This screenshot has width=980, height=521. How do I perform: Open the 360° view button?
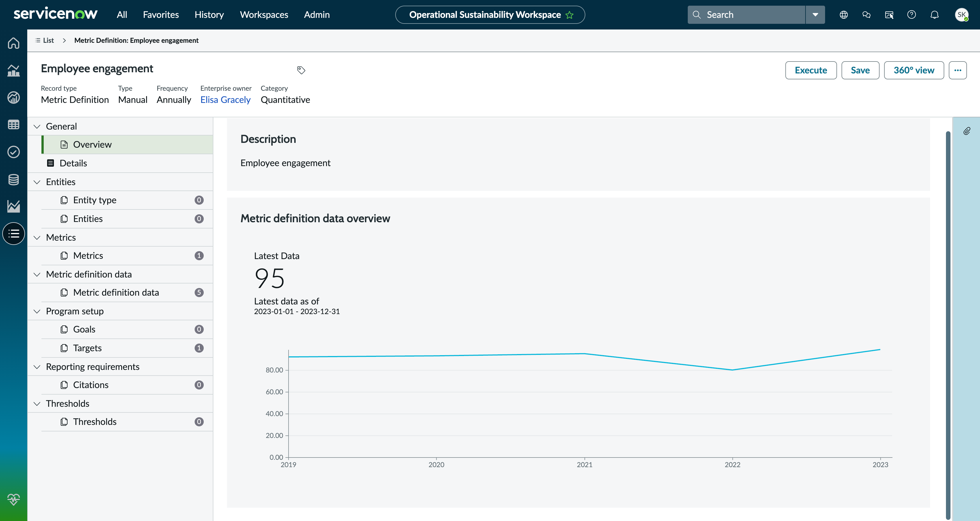pyautogui.click(x=914, y=70)
